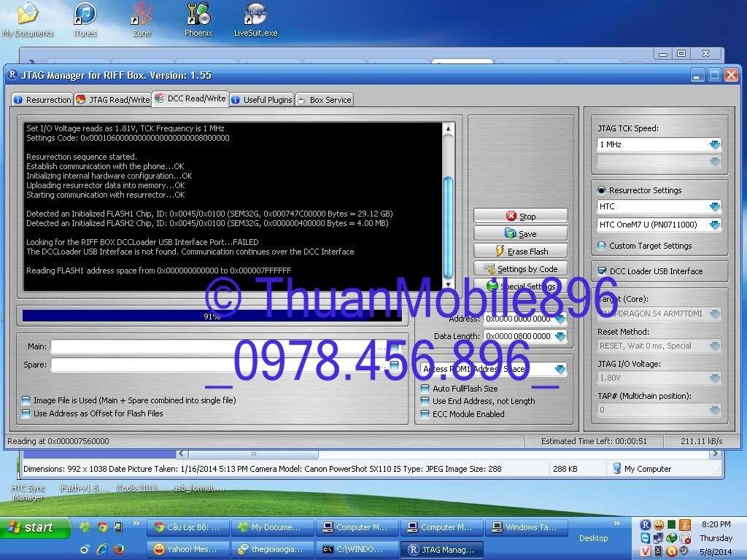Open the Useful Plugins tab

click(262, 100)
